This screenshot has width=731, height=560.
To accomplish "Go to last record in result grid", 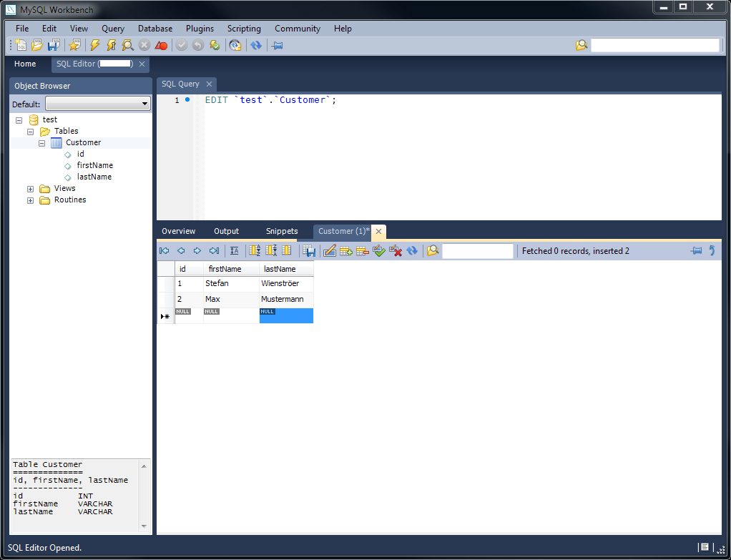I will [214, 251].
